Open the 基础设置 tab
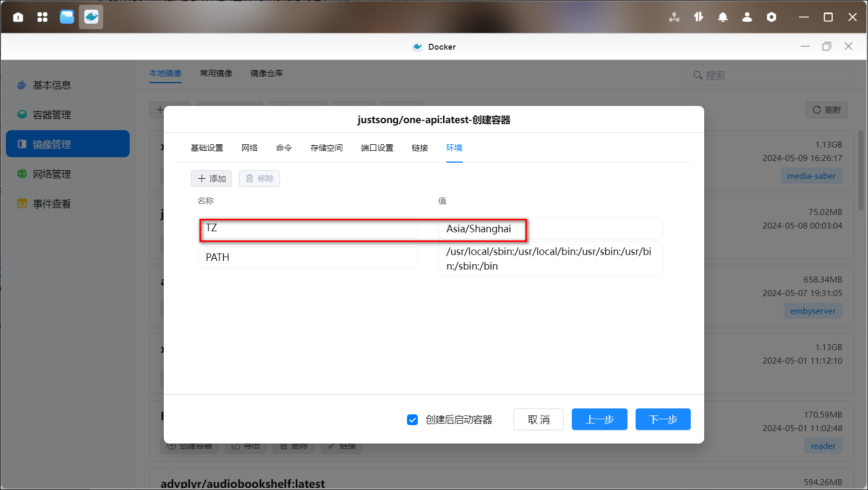 206,148
